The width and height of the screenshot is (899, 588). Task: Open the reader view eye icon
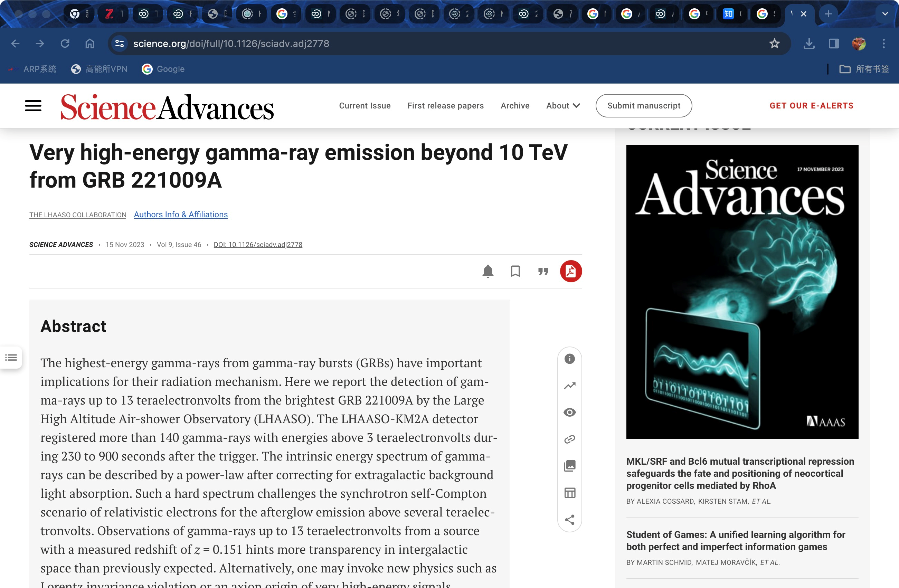569,412
